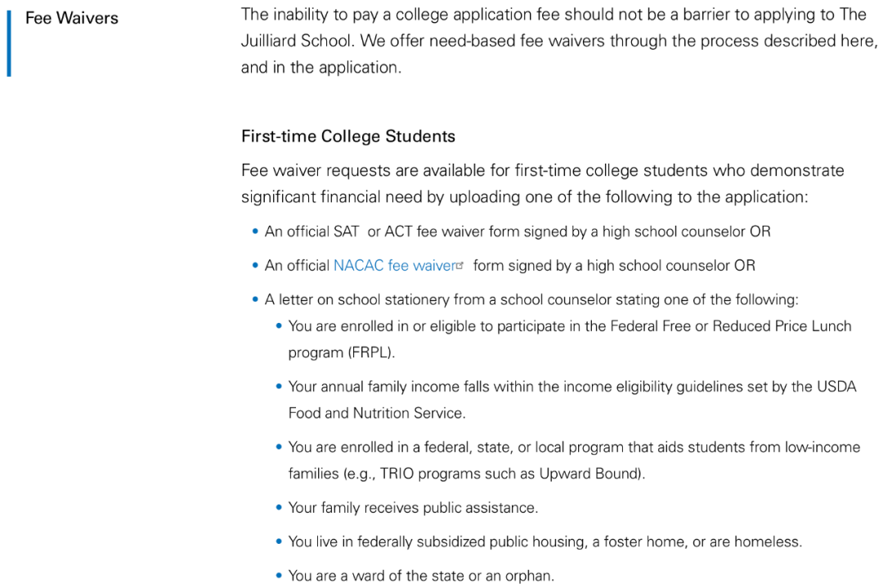The width and height of the screenshot is (883, 588).
Task: Click the bullet before 'A letter on school stationery'
Action: [256, 299]
